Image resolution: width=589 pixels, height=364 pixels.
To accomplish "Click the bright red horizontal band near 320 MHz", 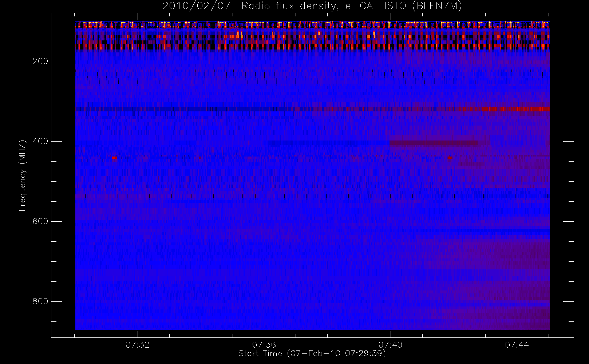I will (504, 109).
